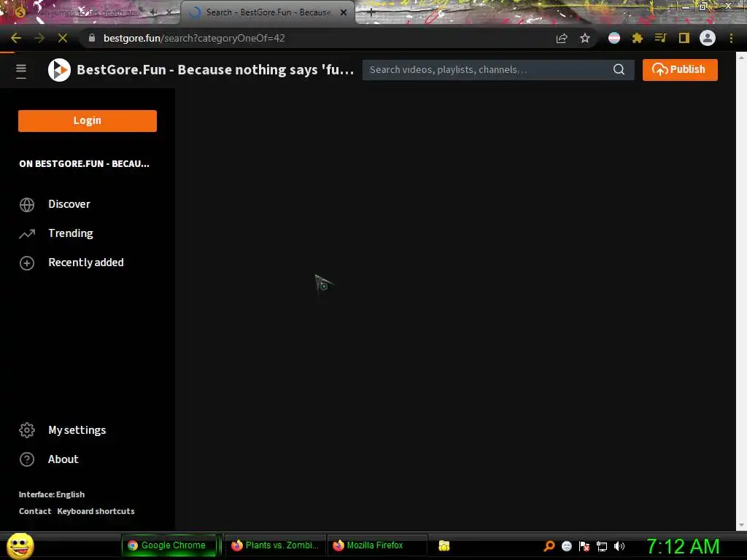The image size is (747, 560).
Task: Open My settings
Action: (77, 430)
